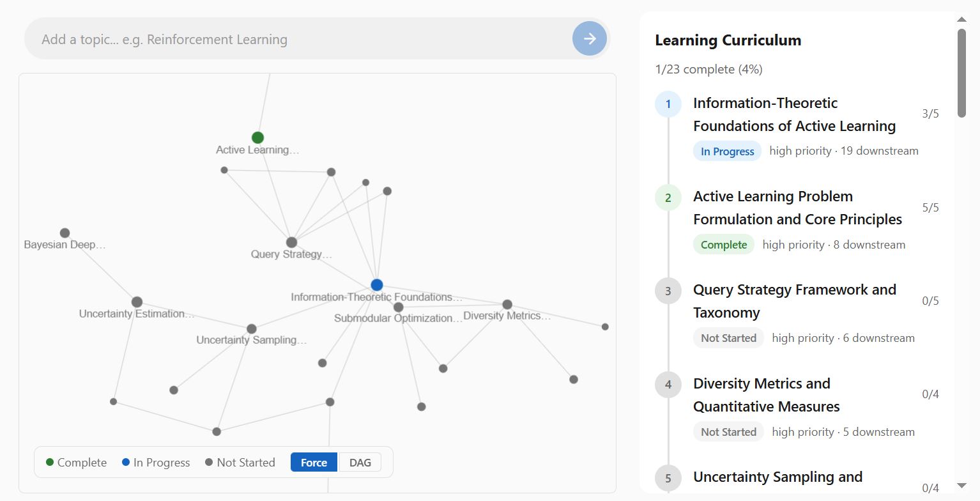Click the arrow submit button beside topic field

589,39
